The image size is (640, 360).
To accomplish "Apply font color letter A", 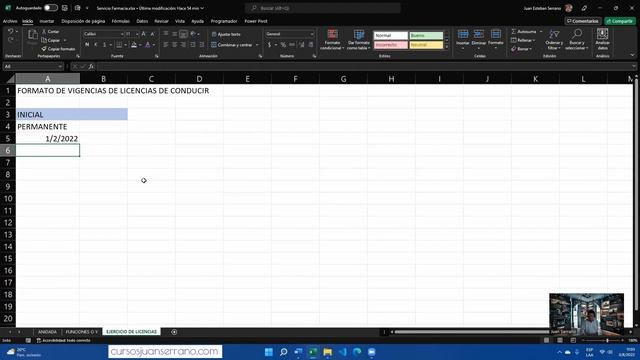I will tap(148, 44).
